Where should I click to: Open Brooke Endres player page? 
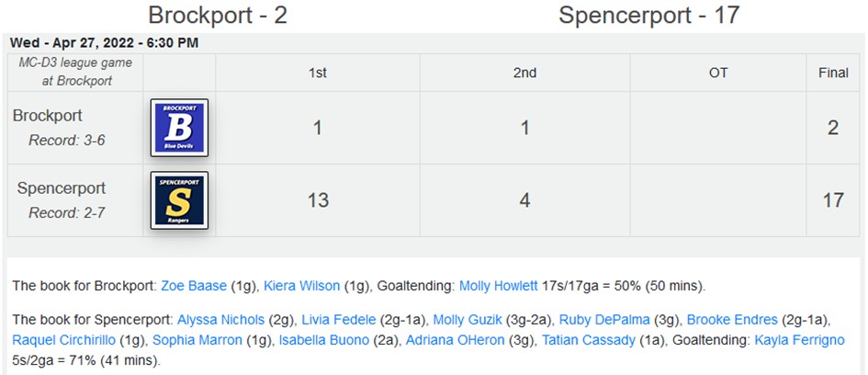(x=732, y=320)
